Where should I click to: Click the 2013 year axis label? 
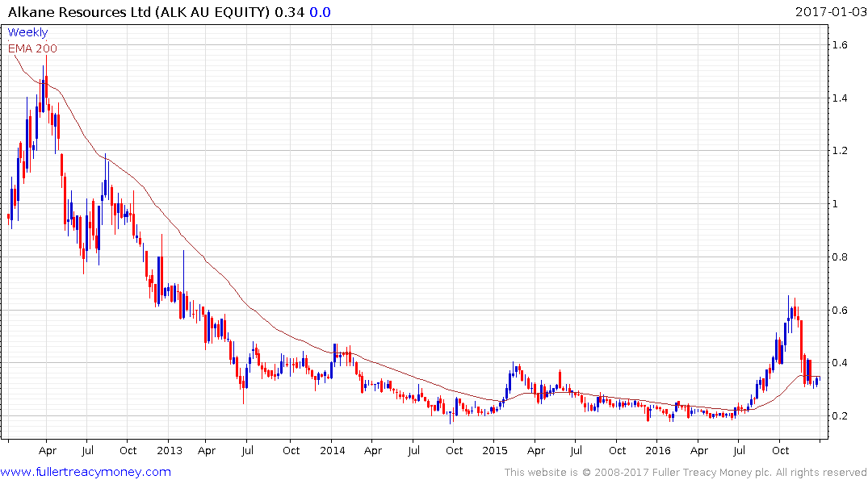pyautogui.click(x=170, y=451)
